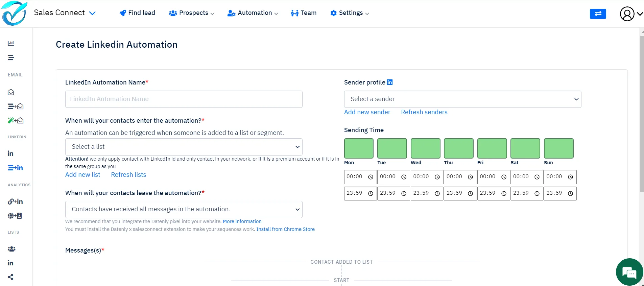The image size is (644, 286).
Task: Toggle Sunday sending day box
Action: point(559,148)
